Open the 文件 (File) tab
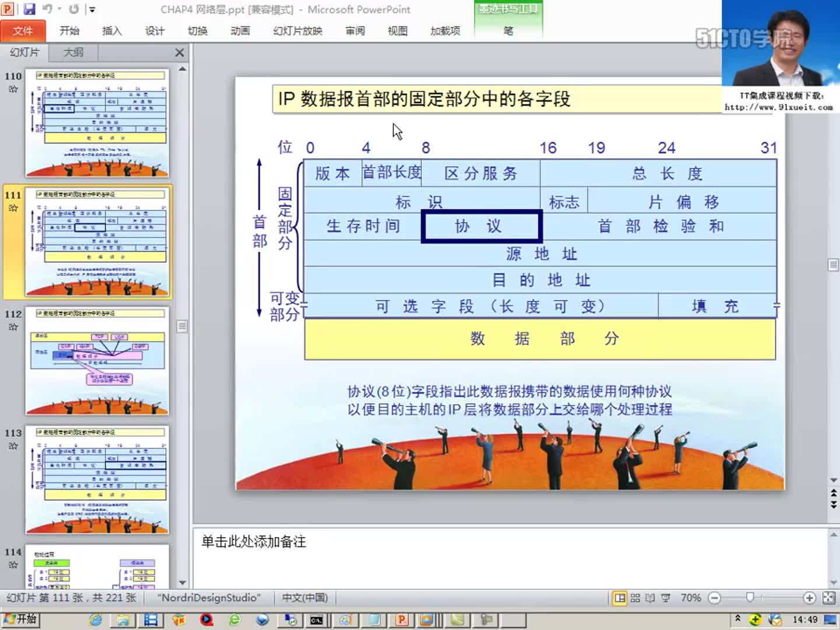840x630 pixels. 23,31
